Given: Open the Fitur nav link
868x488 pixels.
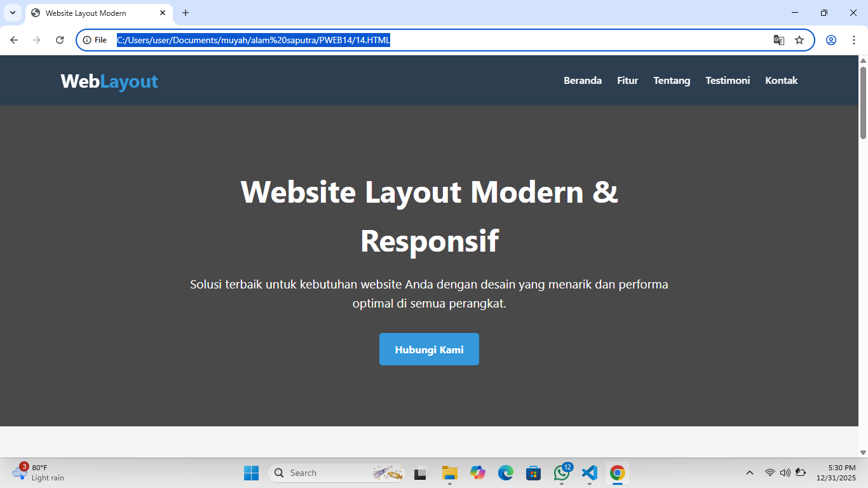Looking at the screenshot, I should click(x=627, y=80).
